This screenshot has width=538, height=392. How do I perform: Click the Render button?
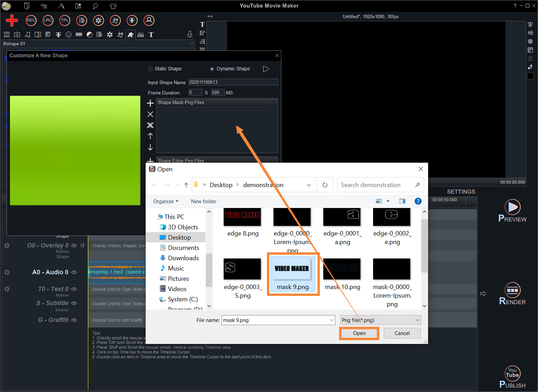click(x=512, y=294)
